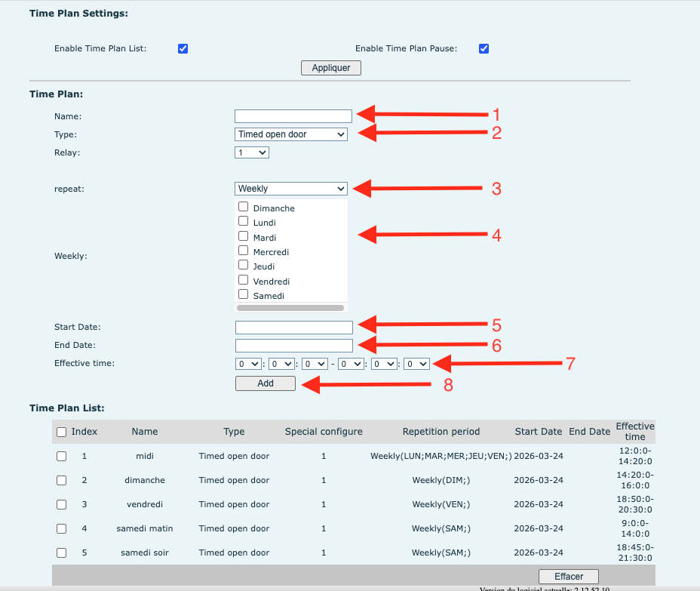Expand the Relay selector

pyautogui.click(x=252, y=152)
